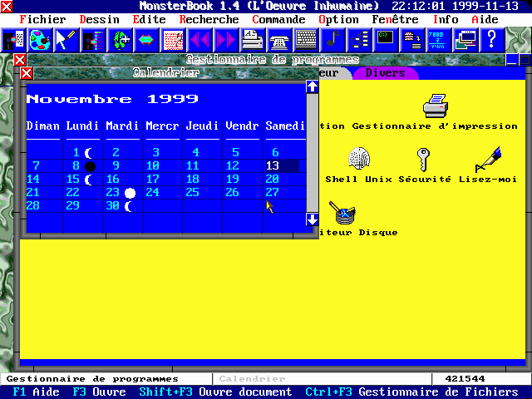Select day 1 in the calendar
Image resolution: width=532 pixels, height=399 pixels.
point(82,152)
